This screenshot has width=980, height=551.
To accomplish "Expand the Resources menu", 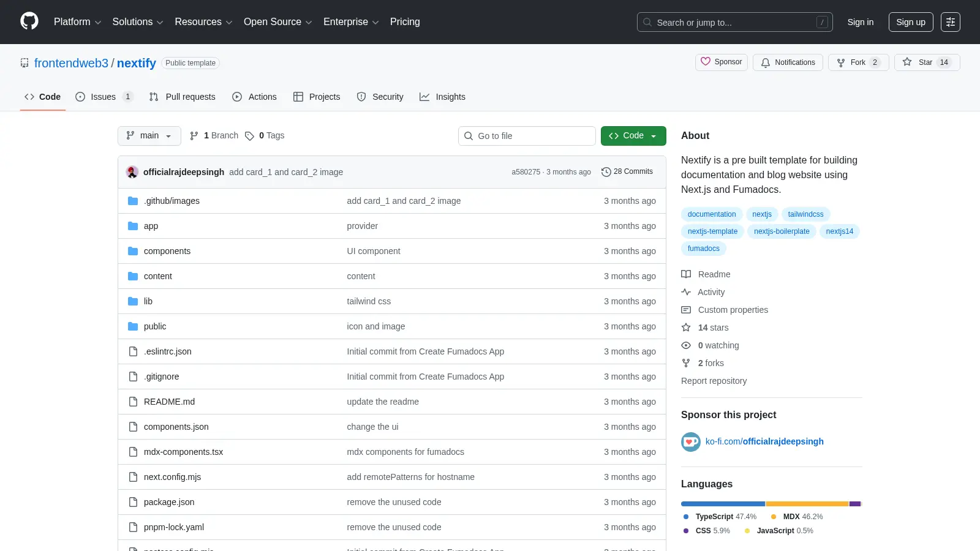I will (203, 22).
